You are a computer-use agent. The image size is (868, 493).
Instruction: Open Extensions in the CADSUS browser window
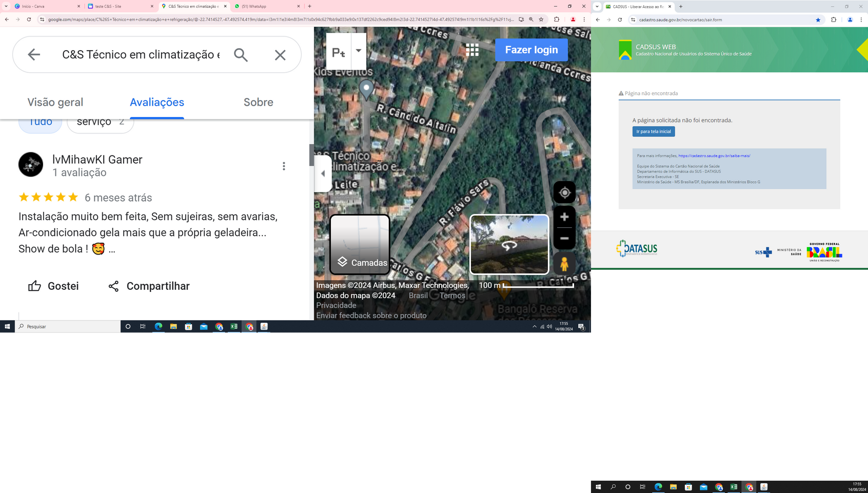pos(834,20)
